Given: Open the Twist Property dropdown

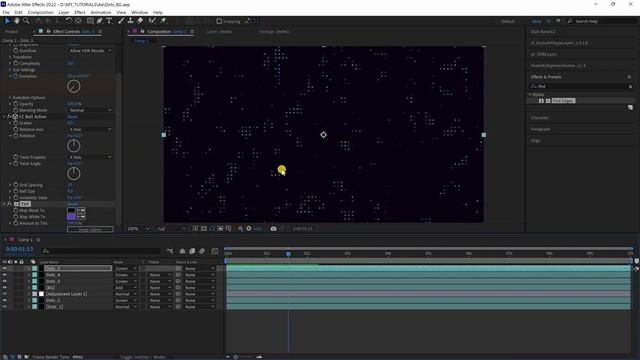Looking at the screenshot, I should coord(90,157).
